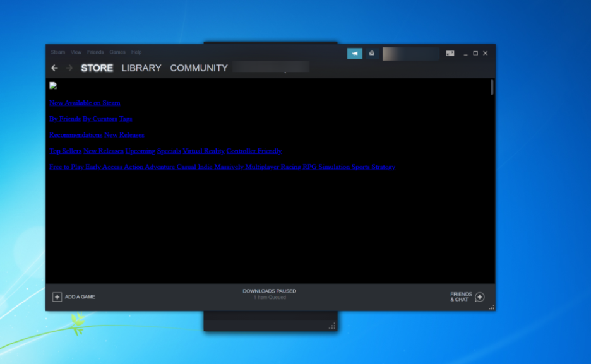Click the ADD A GAME button
This screenshot has height=364, width=591.
coord(74,297)
